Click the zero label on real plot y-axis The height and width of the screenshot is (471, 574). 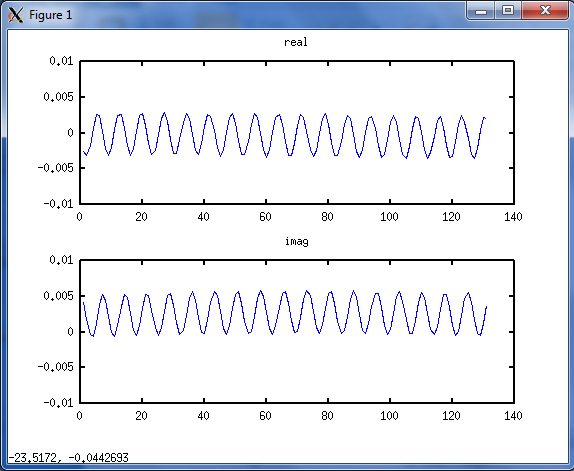(70, 133)
